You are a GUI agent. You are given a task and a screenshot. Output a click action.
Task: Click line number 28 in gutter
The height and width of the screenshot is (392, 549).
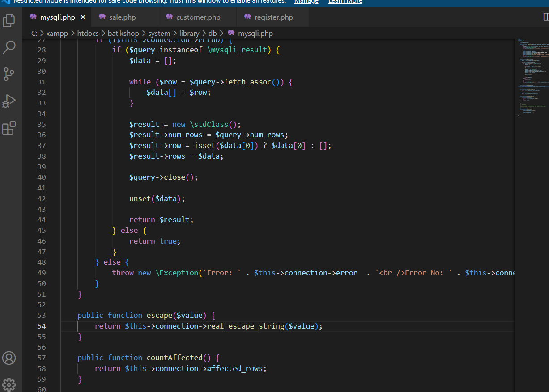[x=41, y=50]
